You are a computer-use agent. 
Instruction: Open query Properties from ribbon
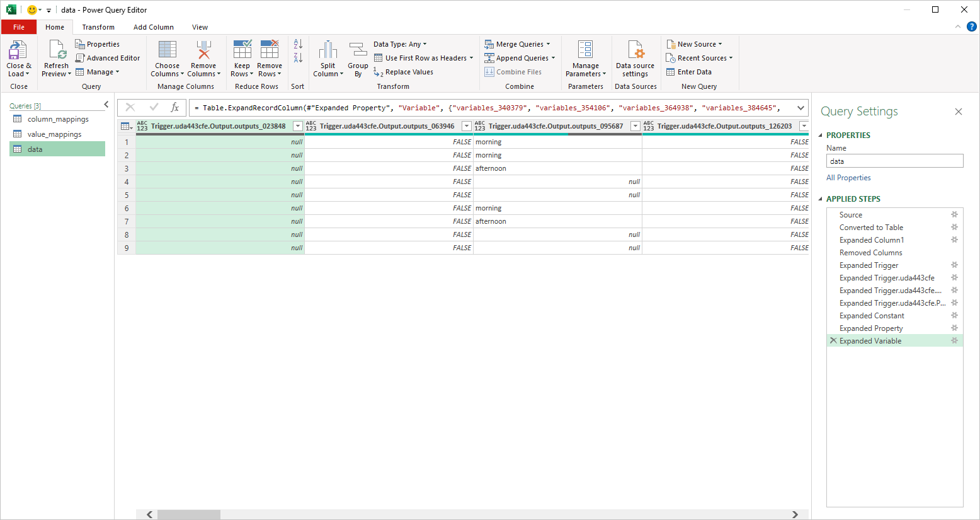pyautogui.click(x=98, y=44)
